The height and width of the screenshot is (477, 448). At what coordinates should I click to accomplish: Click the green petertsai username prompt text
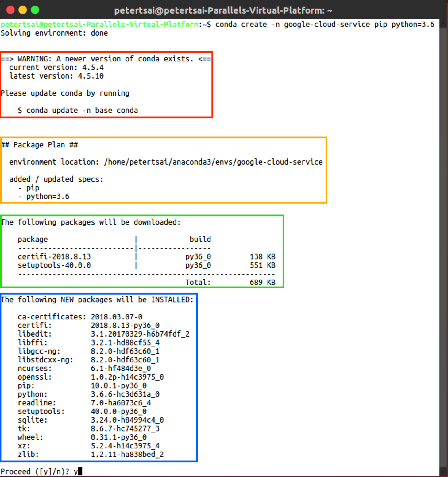pyautogui.click(x=99, y=24)
